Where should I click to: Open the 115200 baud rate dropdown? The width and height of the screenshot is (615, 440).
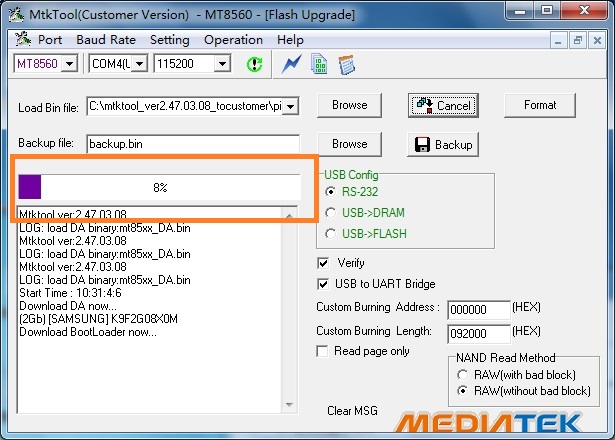click(x=222, y=64)
